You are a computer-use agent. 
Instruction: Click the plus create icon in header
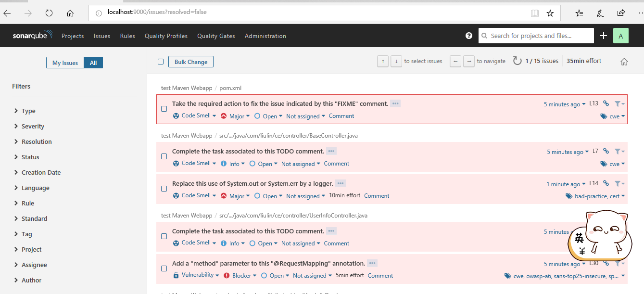604,36
